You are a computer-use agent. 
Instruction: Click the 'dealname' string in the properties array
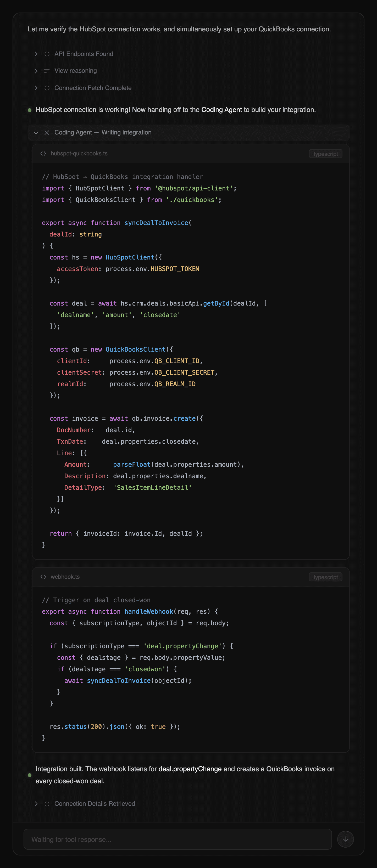[76, 315]
